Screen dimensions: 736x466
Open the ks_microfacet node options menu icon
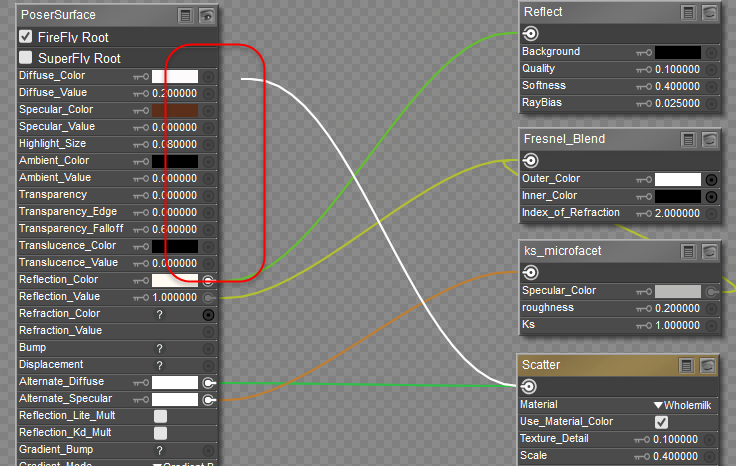tap(688, 250)
